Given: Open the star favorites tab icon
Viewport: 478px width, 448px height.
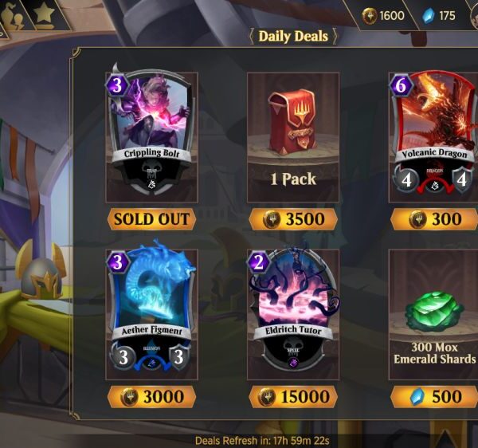Looking at the screenshot, I should pyautogui.click(x=44, y=14).
